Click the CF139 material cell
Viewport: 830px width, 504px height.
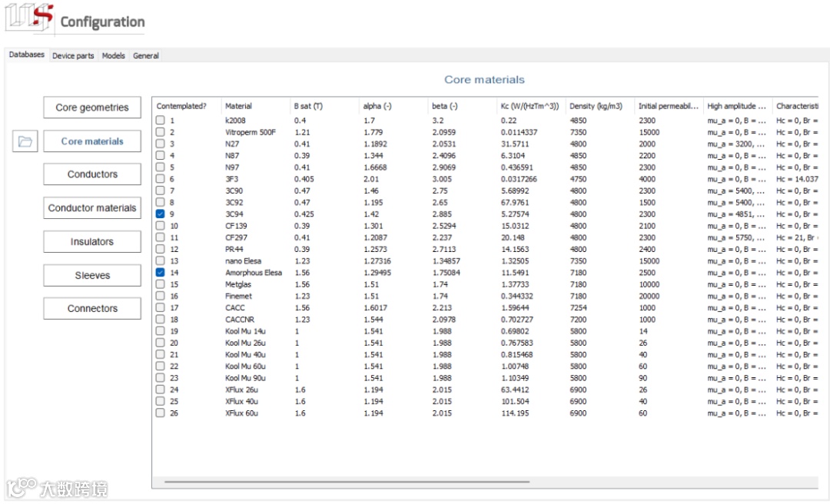click(x=236, y=226)
